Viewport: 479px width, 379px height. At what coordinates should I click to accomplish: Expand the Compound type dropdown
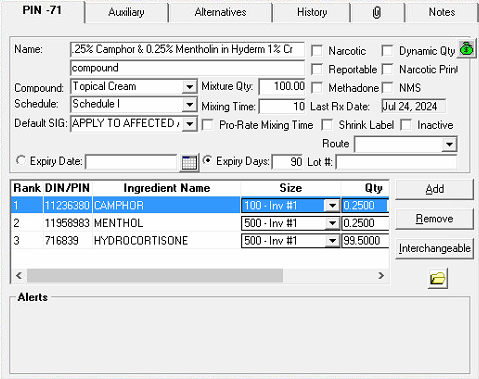(189, 87)
